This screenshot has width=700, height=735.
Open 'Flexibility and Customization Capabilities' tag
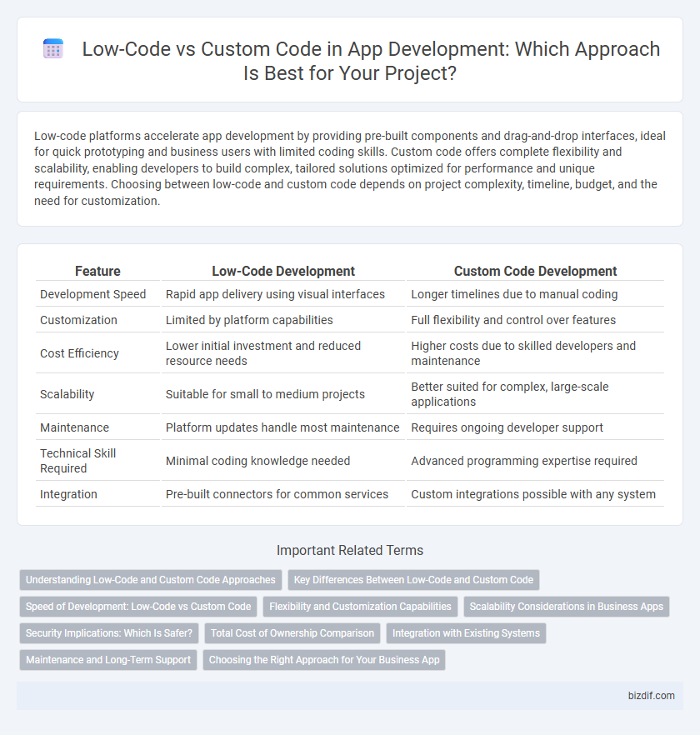(360, 607)
